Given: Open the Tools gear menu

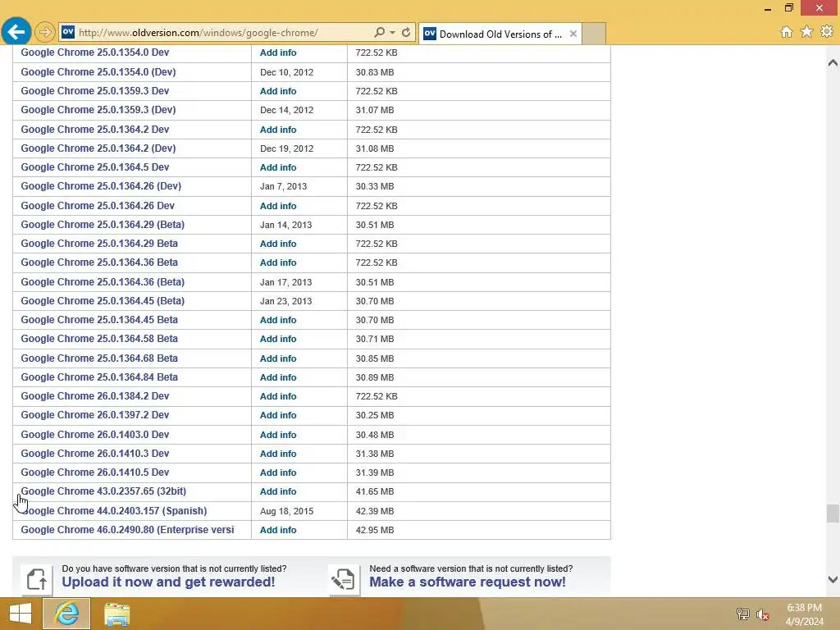Looking at the screenshot, I should (827, 32).
